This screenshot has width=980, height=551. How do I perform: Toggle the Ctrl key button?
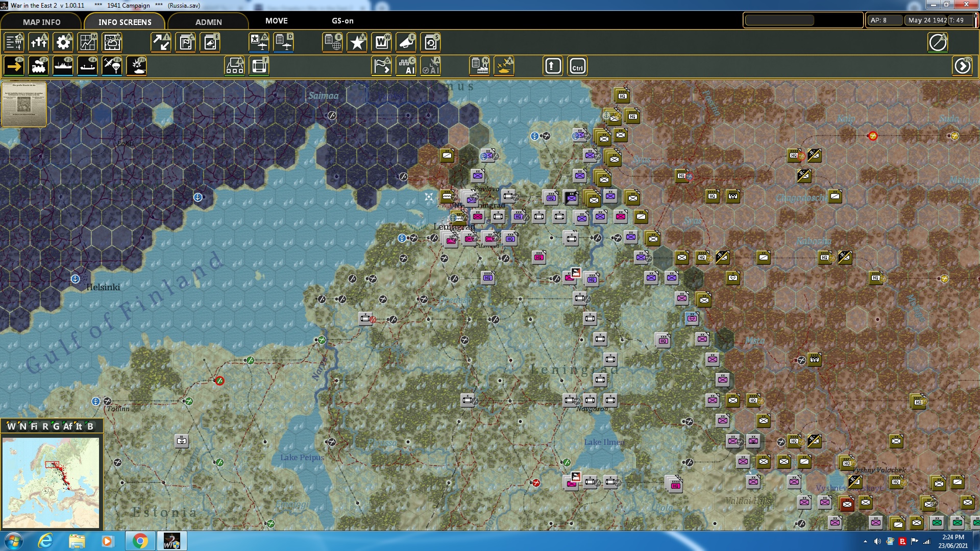tap(577, 66)
